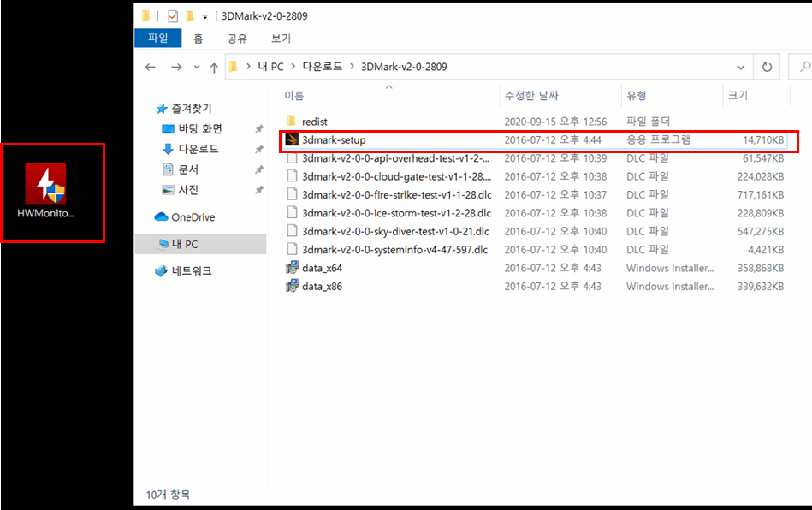Image resolution: width=812 pixels, height=510 pixels.
Task: Click 3DMark-v2-0-2809 breadcrumb segment
Action: pos(404,66)
